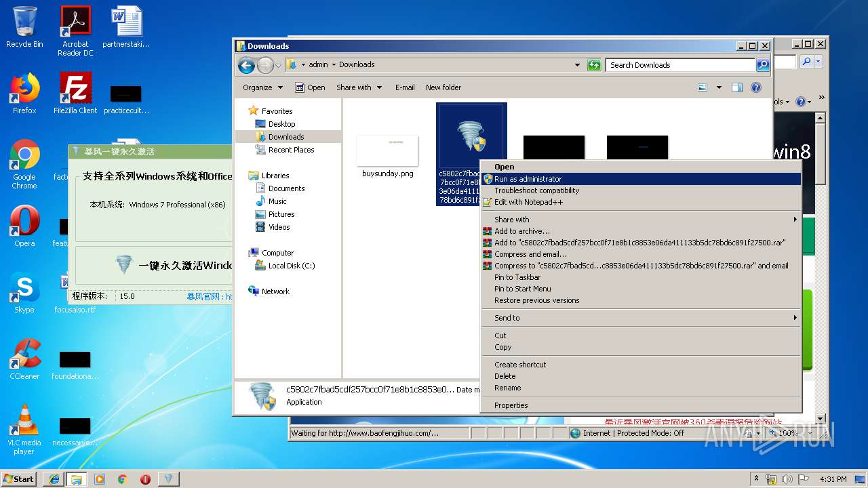Open the partnerstaki Word document icon
The image size is (868, 488).
click(x=126, y=27)
